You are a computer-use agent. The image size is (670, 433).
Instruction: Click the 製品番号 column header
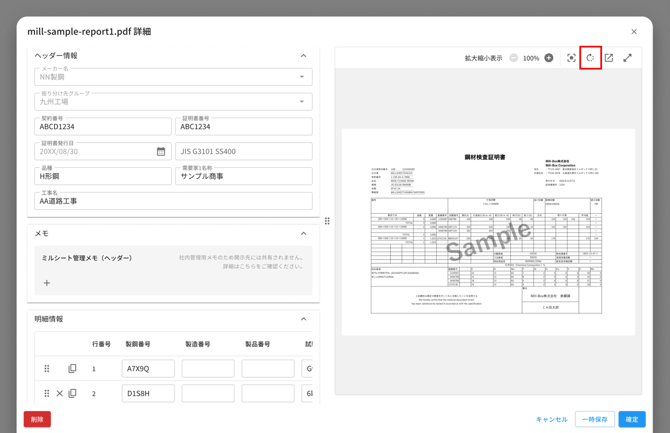coord(257,344)
